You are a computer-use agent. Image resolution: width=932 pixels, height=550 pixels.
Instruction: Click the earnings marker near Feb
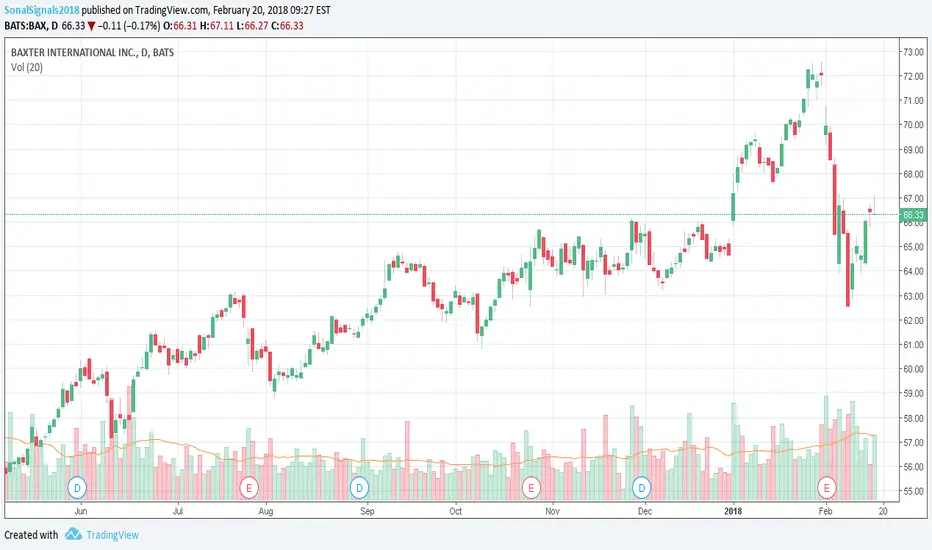(826, 488)
